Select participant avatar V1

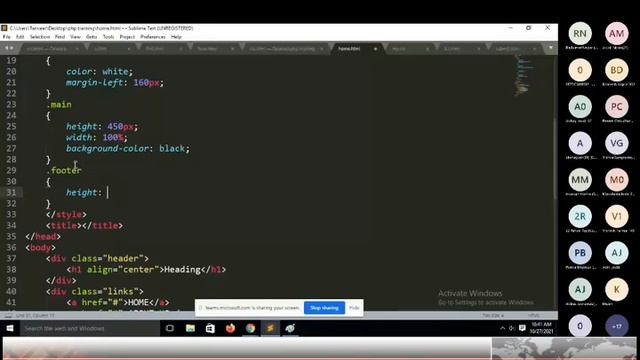pos(617,216)
